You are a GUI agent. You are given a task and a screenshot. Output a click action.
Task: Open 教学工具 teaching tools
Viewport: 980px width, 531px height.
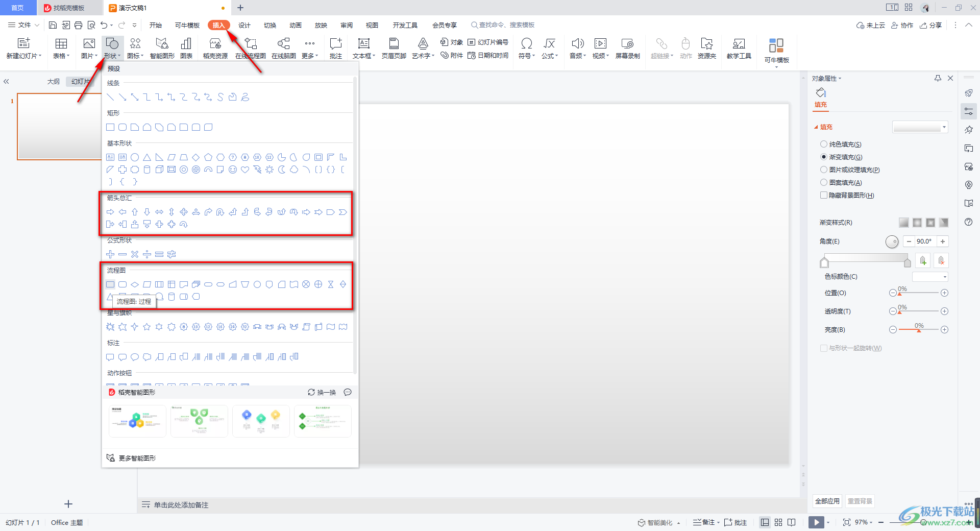[739, 49]
